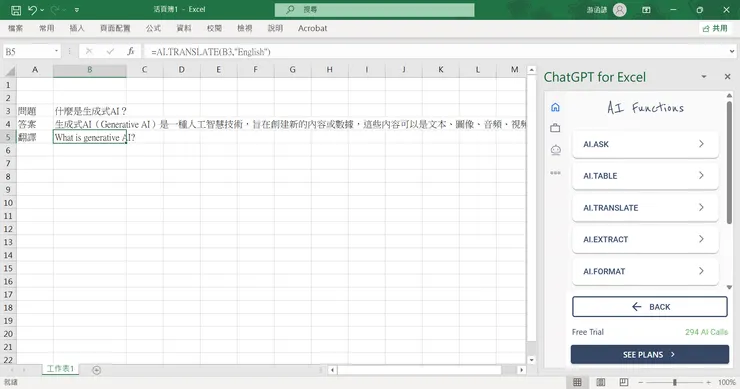Click the three dots more icon
The height and width of the screenshot is (389, 740).
(555, 173)
